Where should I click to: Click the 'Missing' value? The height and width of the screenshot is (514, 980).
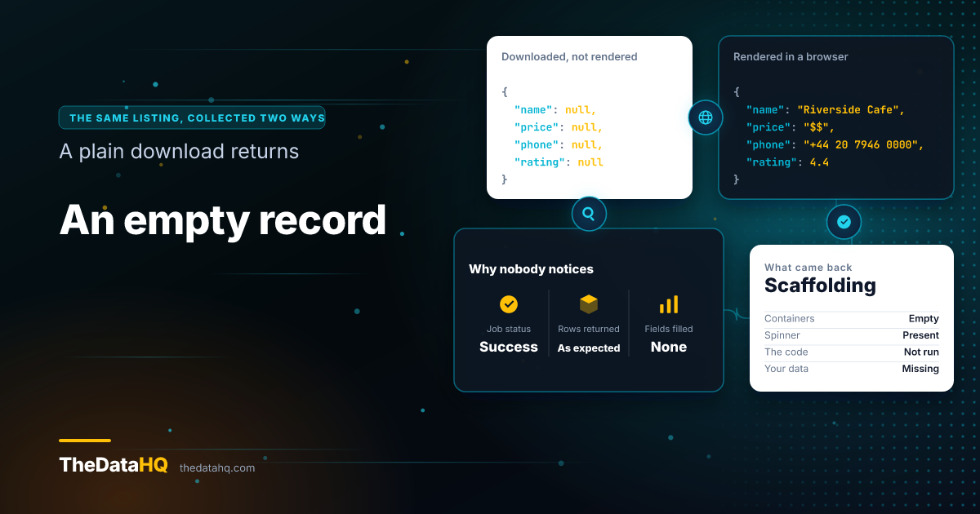click(x=920, y=369)
